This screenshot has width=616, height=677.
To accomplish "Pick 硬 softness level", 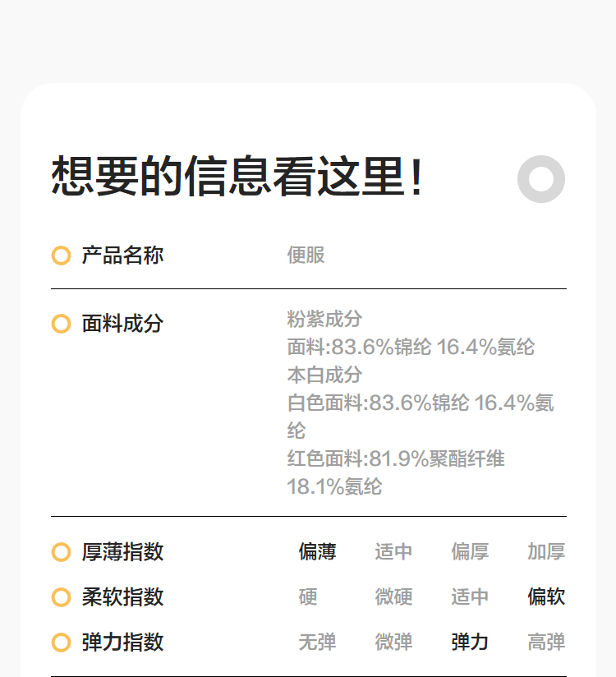I will [308, 597].
